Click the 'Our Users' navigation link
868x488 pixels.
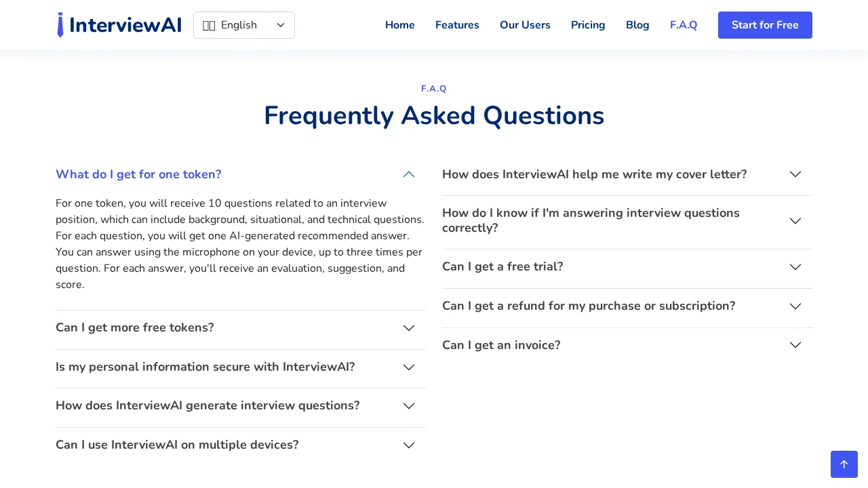coord(525,25)
